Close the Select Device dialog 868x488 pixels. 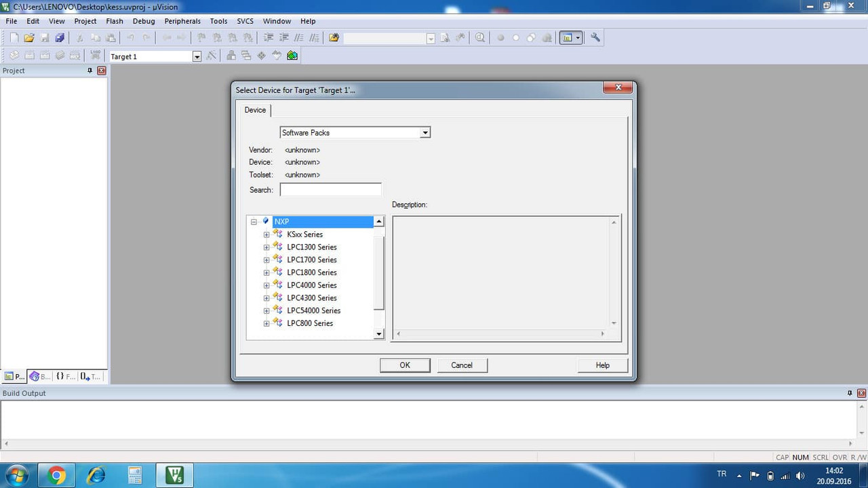[618, 87]
